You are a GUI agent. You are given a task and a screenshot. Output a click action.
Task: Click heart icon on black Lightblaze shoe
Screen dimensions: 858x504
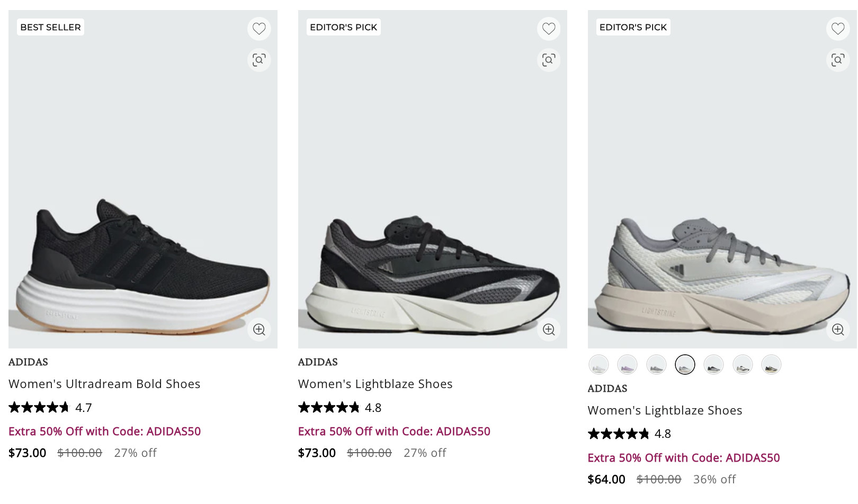pos(549,29)
